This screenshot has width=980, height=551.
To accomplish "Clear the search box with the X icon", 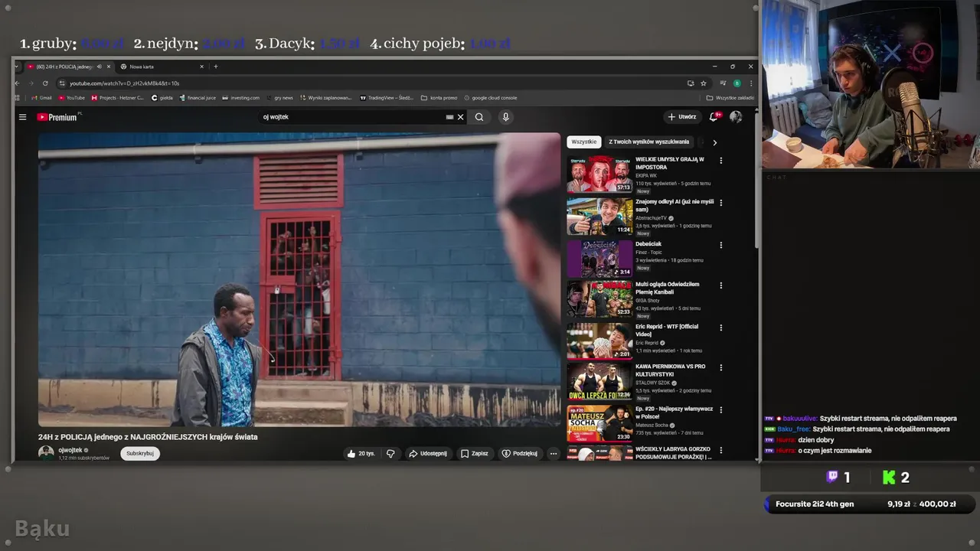I will [x=460, y=117].
